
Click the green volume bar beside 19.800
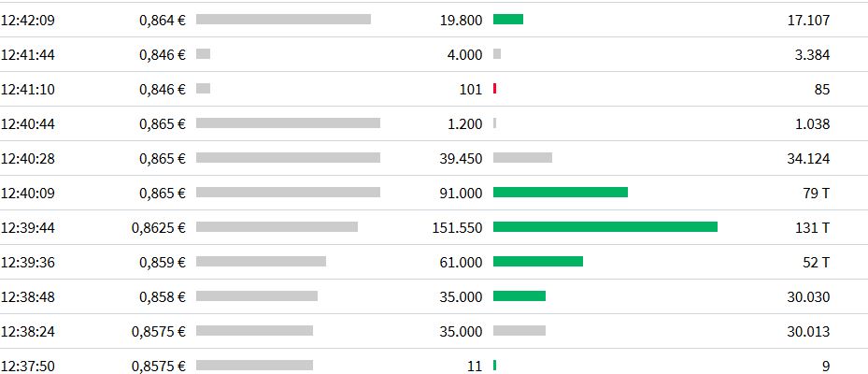(x=508, y=20)
